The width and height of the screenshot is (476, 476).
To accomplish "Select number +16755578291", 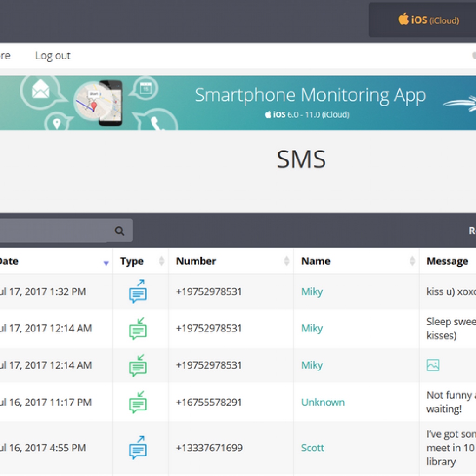I will point(209,402).
